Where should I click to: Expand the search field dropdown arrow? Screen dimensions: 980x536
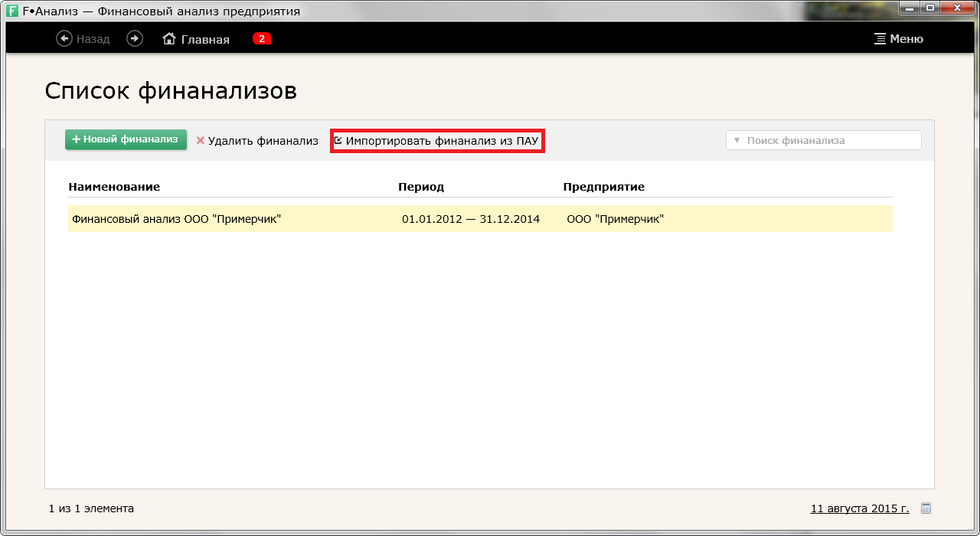[737, 141]
